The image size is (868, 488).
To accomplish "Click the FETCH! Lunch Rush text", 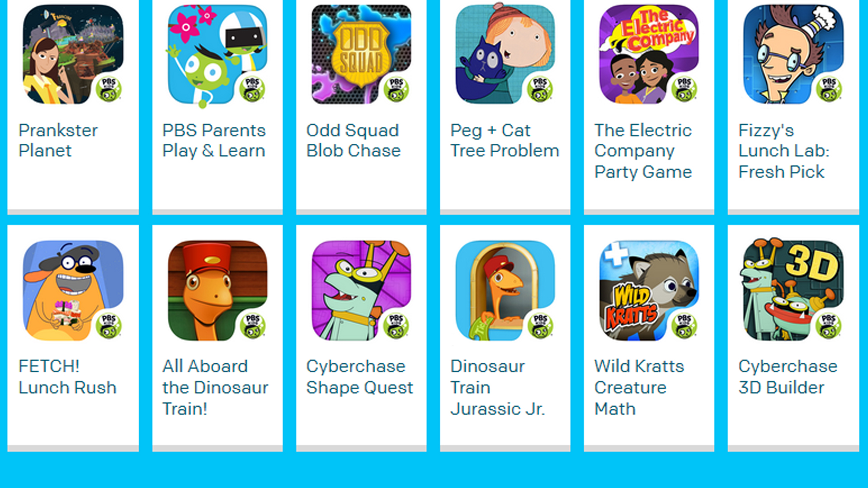I will pyautogui.click(x=67, y=377).
